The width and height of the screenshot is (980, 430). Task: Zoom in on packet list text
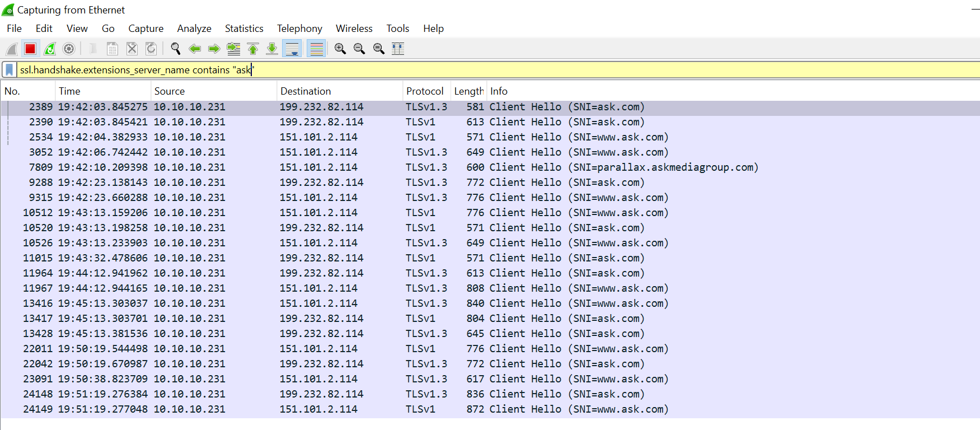click(x=340, y=49)
